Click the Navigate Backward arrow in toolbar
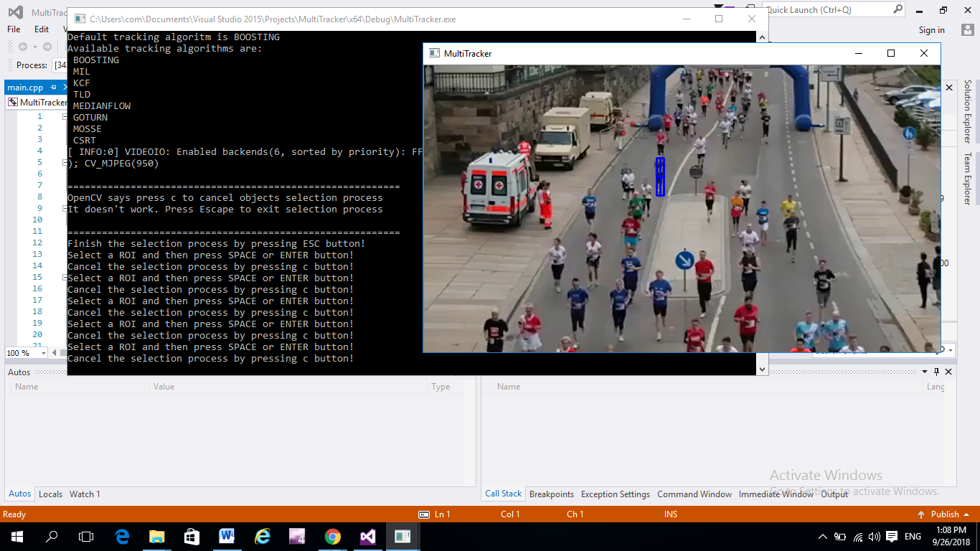Viewport: 980px width, 551px height. [23, 47]
